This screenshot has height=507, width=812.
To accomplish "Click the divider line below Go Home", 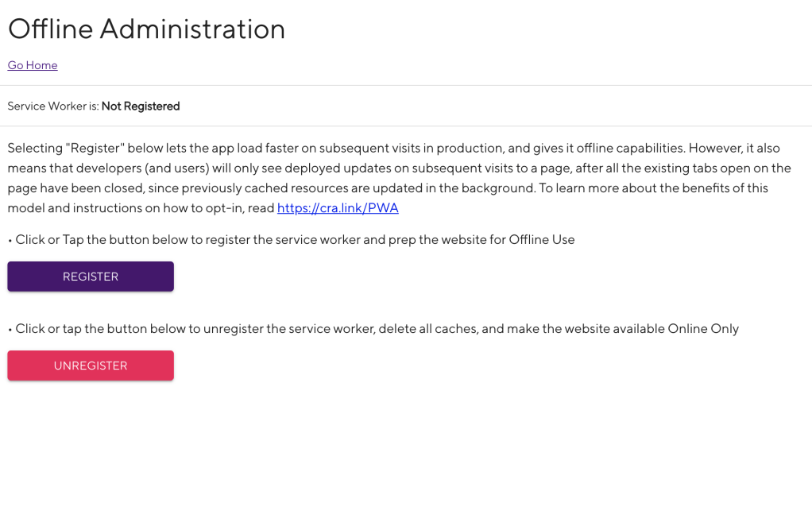I will point(406,85).
